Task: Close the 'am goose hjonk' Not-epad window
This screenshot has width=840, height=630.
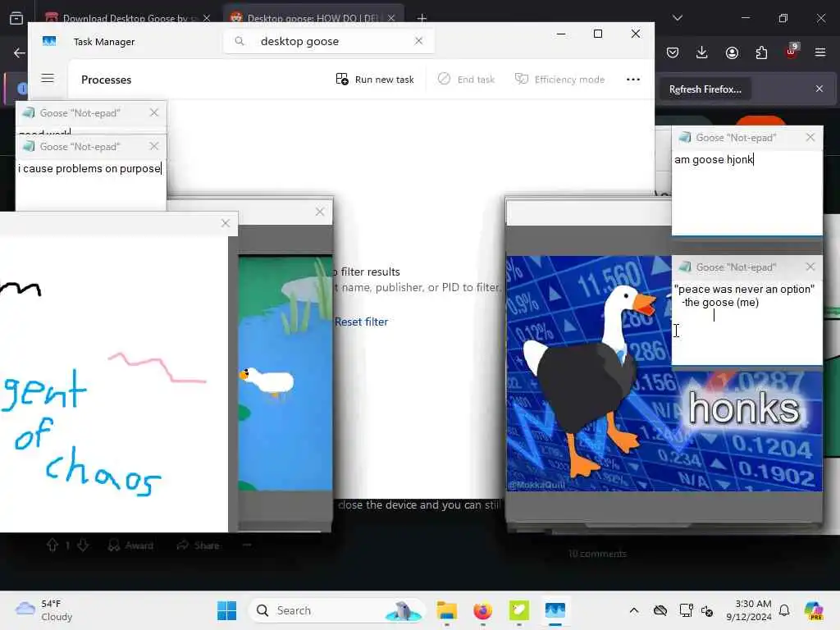Action: pyautogui.click(x=810, y=138)
